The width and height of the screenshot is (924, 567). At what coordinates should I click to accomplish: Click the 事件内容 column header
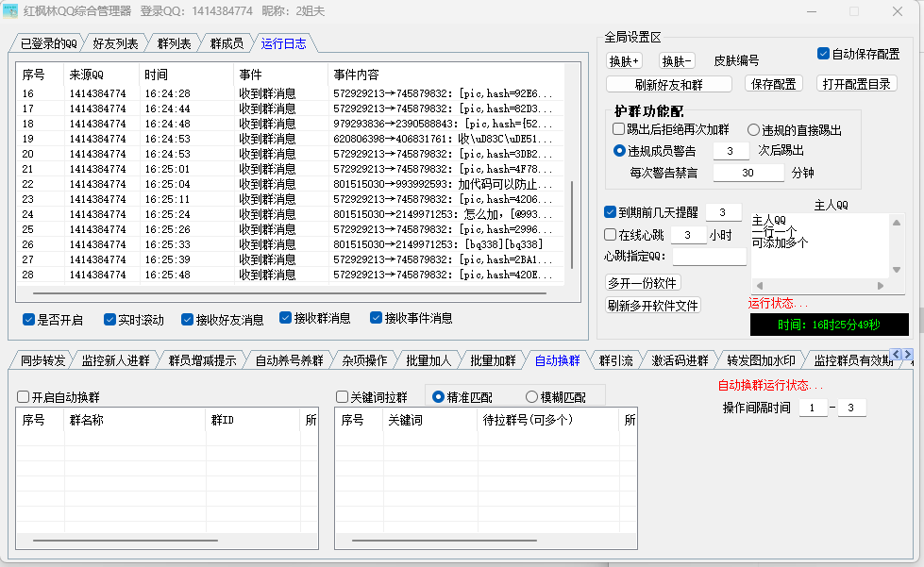click(x=356, y=75)
